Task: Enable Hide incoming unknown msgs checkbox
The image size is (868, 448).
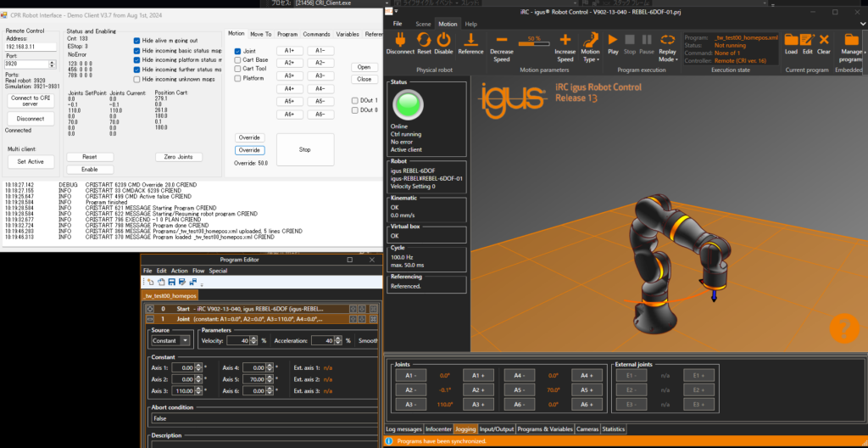Action: 137,79
